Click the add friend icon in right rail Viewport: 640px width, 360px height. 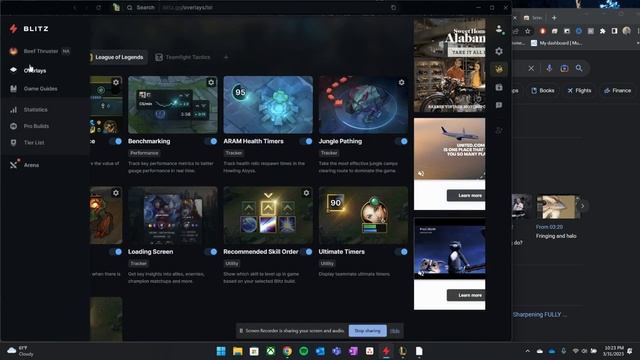point(499,130)
